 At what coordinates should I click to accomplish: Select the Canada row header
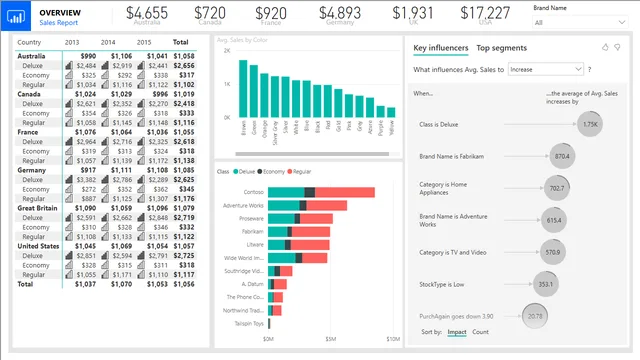(x=29, y=94)
